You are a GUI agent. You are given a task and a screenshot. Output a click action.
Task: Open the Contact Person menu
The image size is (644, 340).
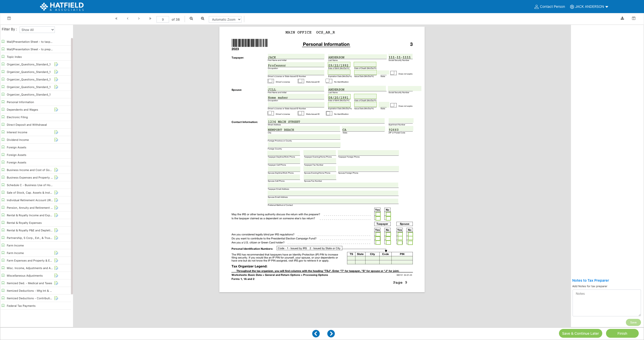point(549,7)
